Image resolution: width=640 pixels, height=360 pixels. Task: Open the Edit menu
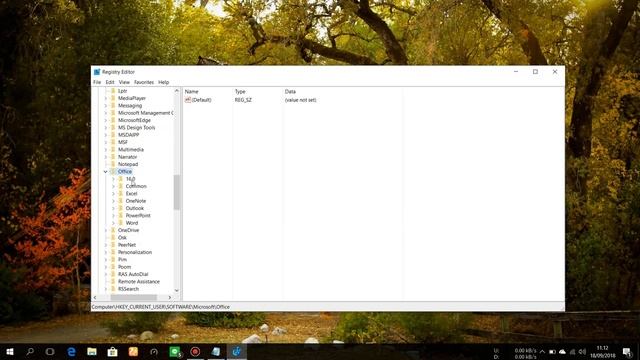click(x=110, y=82)
